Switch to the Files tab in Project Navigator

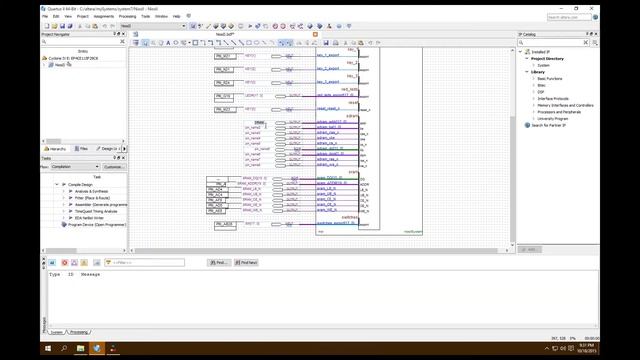[81, 149]
